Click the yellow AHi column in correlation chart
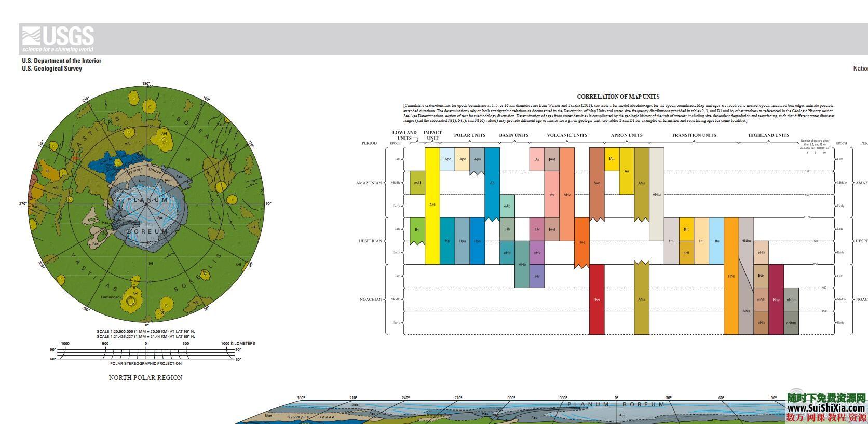The height and width of the screenshot is (424, 868). 432,205
